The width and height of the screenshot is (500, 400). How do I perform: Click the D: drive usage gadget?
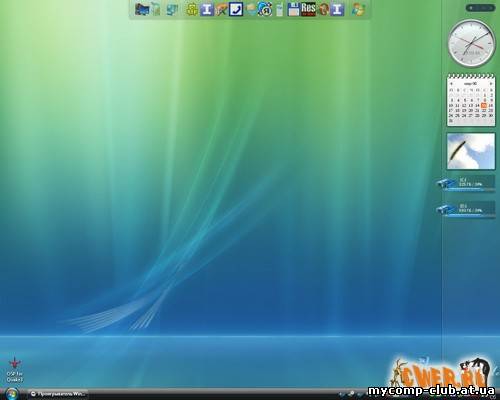point(467,210)
